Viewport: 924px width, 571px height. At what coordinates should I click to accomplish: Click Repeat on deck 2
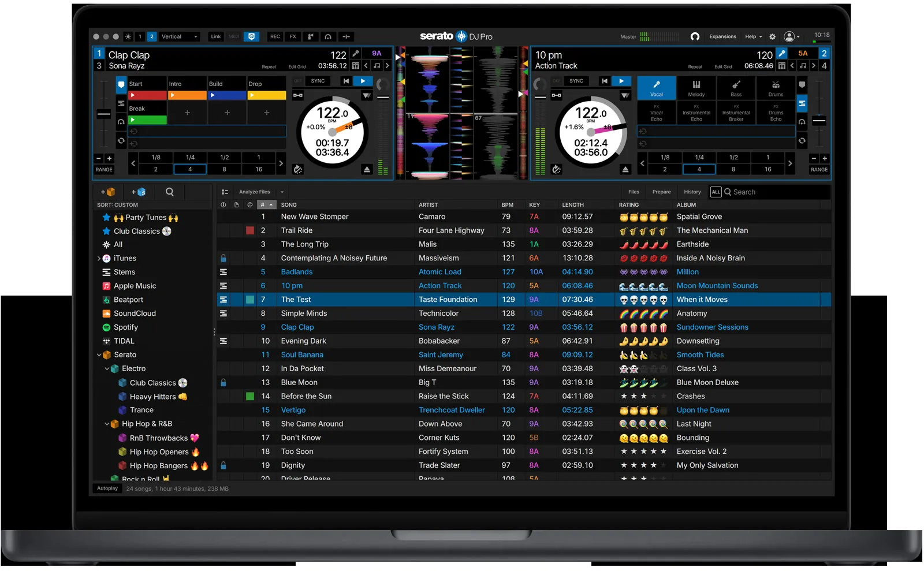[x=695, y=67]
